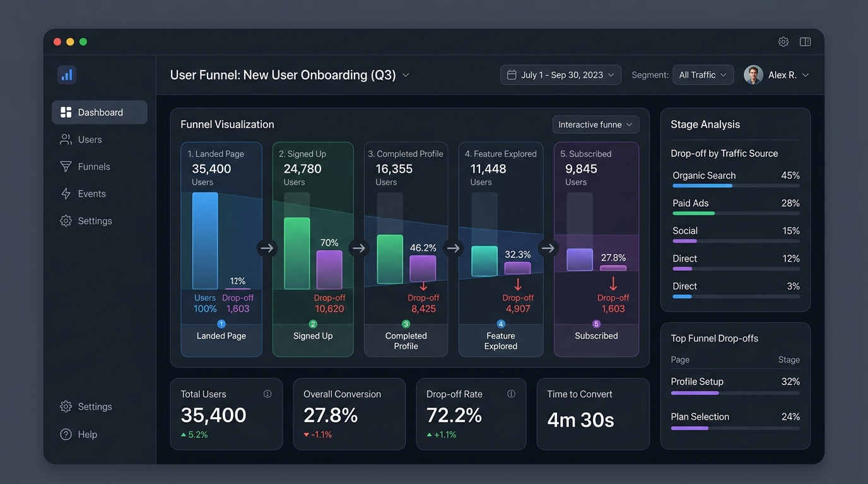
Task: Open the July 1 - Sep 30, 2023 date picker
Action: 561,75
